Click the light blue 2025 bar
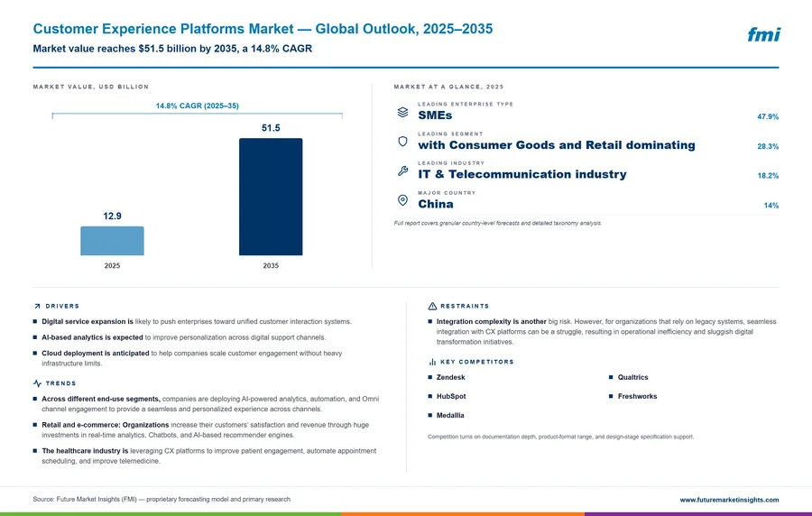 (x=112, y=241)
